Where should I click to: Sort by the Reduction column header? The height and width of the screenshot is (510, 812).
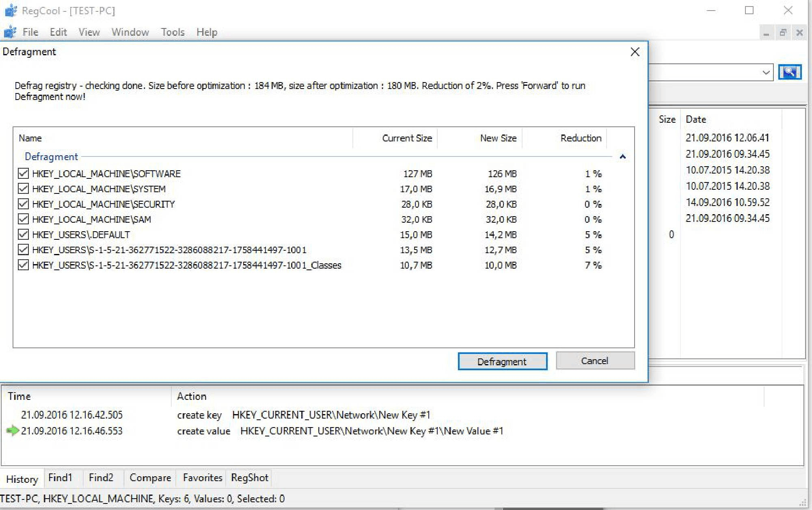[x=581, y=138]
